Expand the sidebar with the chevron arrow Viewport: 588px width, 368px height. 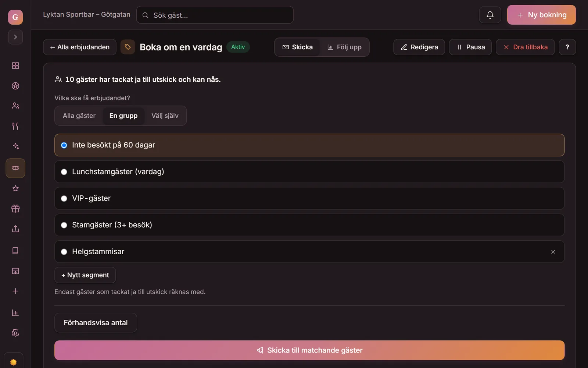[x=15, y=37]
